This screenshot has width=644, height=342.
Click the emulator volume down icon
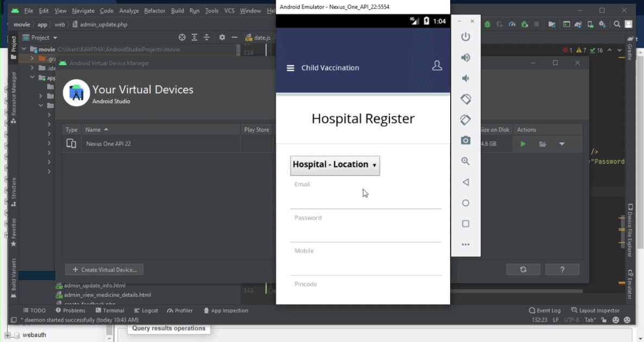[x=465, y=78]
